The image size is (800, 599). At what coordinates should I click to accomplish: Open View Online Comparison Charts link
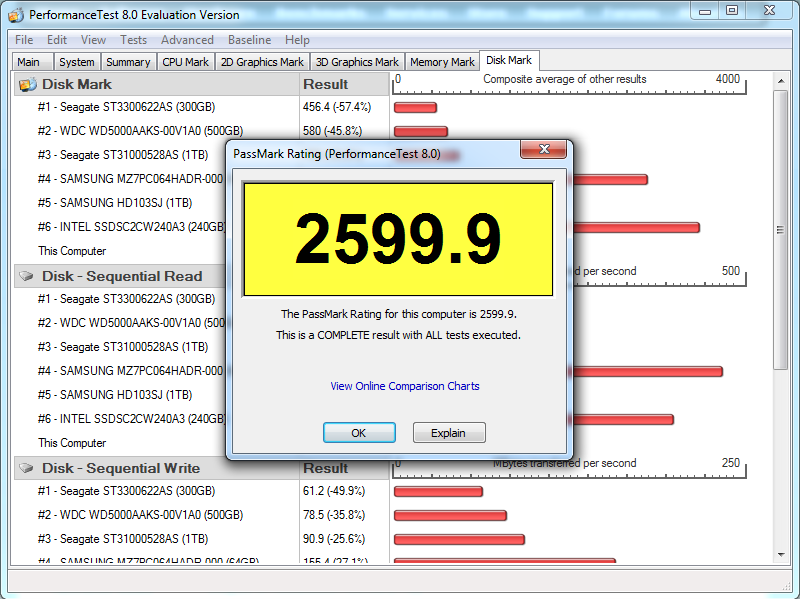pos(405,386)
